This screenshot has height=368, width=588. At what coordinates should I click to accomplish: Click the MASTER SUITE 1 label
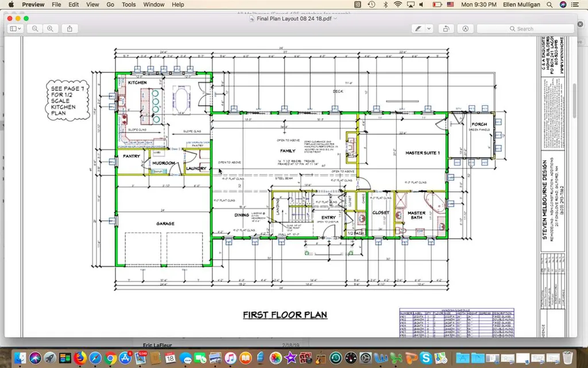coord(423,153)
